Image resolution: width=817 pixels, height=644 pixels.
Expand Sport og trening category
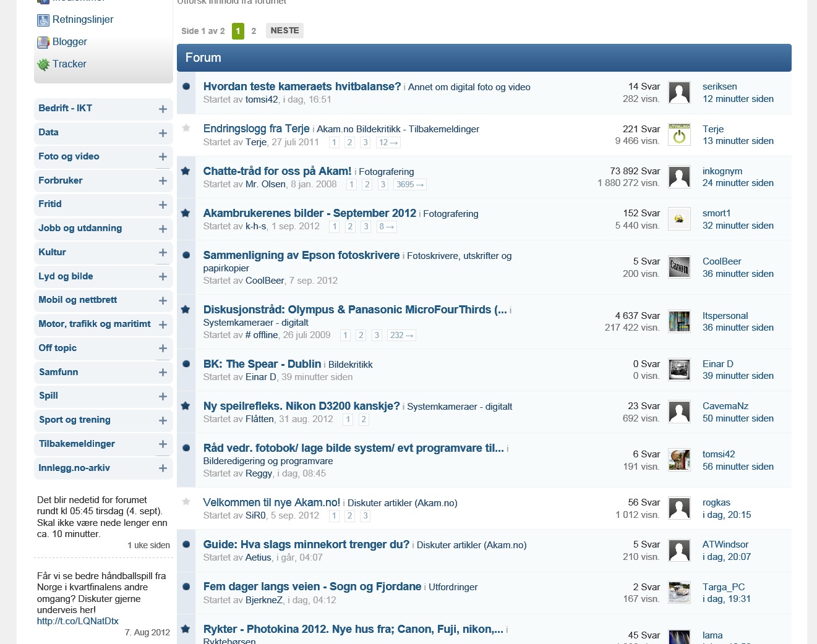click(163, 420)
